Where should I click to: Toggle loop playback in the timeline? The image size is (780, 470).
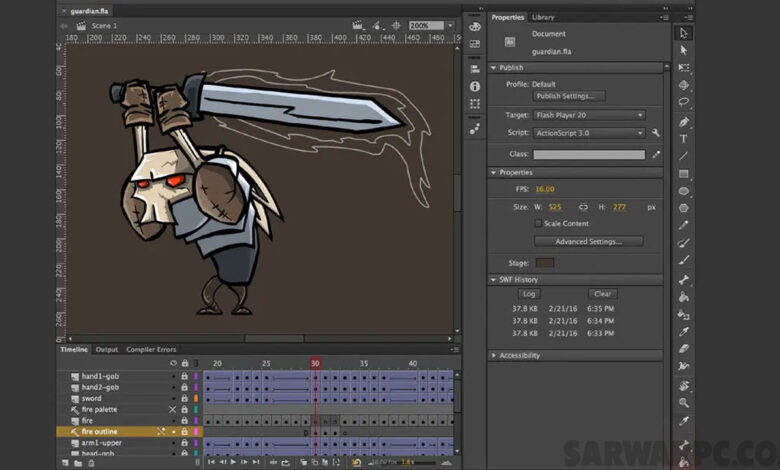pos(285,463)
